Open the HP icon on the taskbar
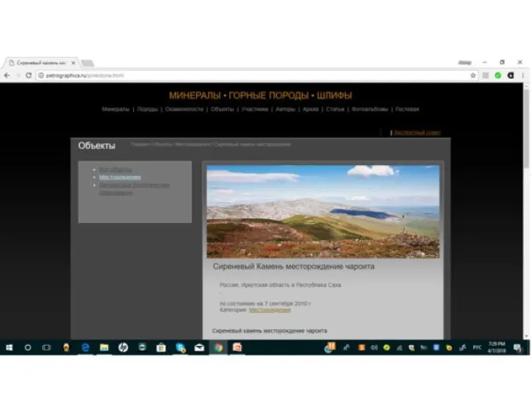The width and height of the screenshot is (532, 399). coord(123,347)
